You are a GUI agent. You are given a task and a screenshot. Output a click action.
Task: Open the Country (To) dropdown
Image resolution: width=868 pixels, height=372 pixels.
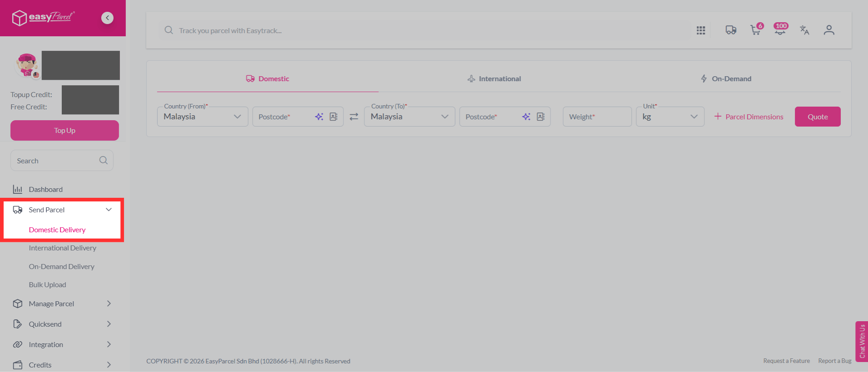tap(410, 117)
